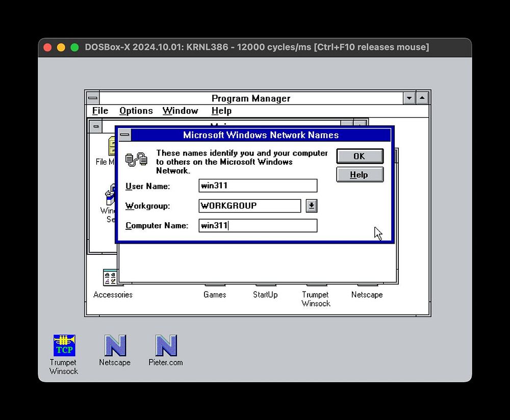This screenshot has height=420, width=510.
Task: Click the User Name input field
Action: [x=258, y=186]
